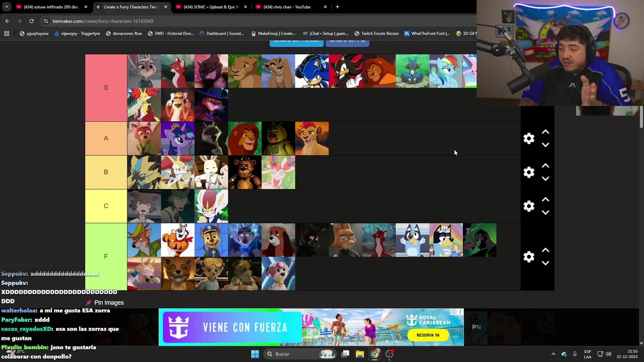Image resolution: width=644 pixels, height=362 pixels.
Task: Open eljanojey - Triggerfyre bookmark
Action: [x=77, y=34]
